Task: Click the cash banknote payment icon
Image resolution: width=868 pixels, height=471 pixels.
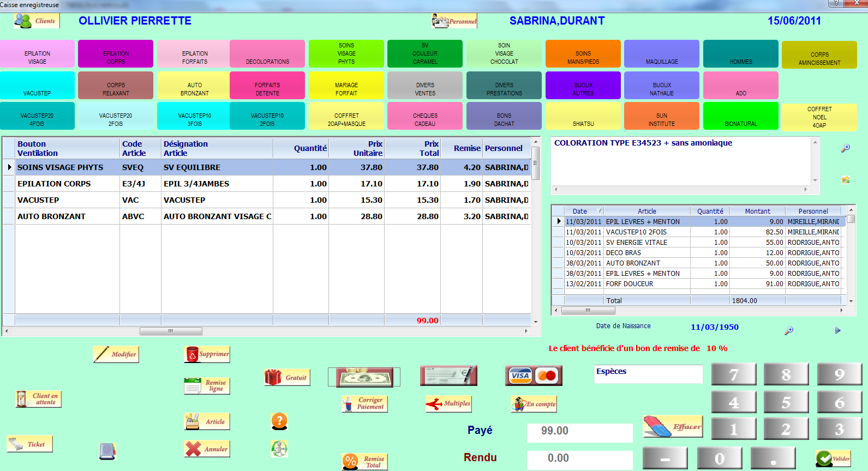Action: point(364,377)
